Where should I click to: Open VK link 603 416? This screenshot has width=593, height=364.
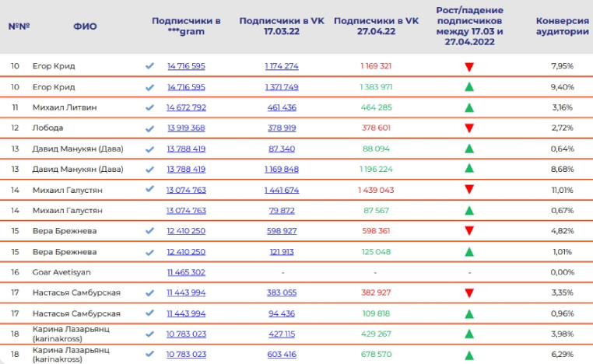pyautogui.click(x=282, y=355)
